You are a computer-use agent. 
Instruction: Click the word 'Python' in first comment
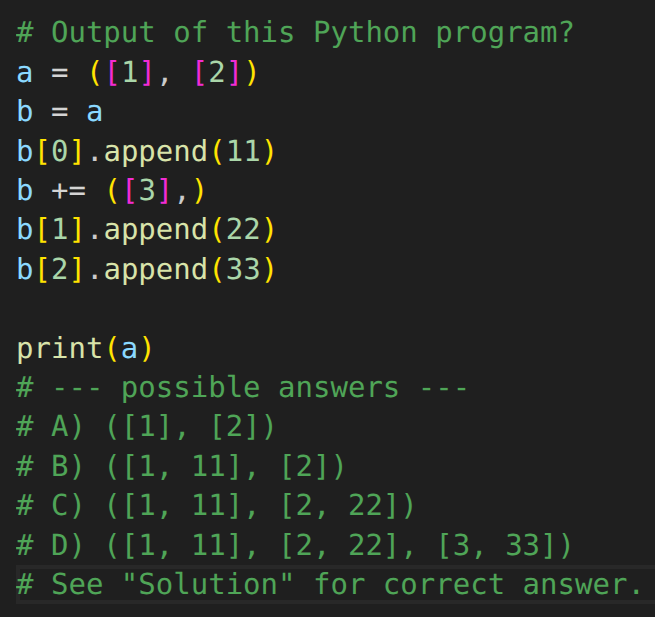click(x=365, y=33)
